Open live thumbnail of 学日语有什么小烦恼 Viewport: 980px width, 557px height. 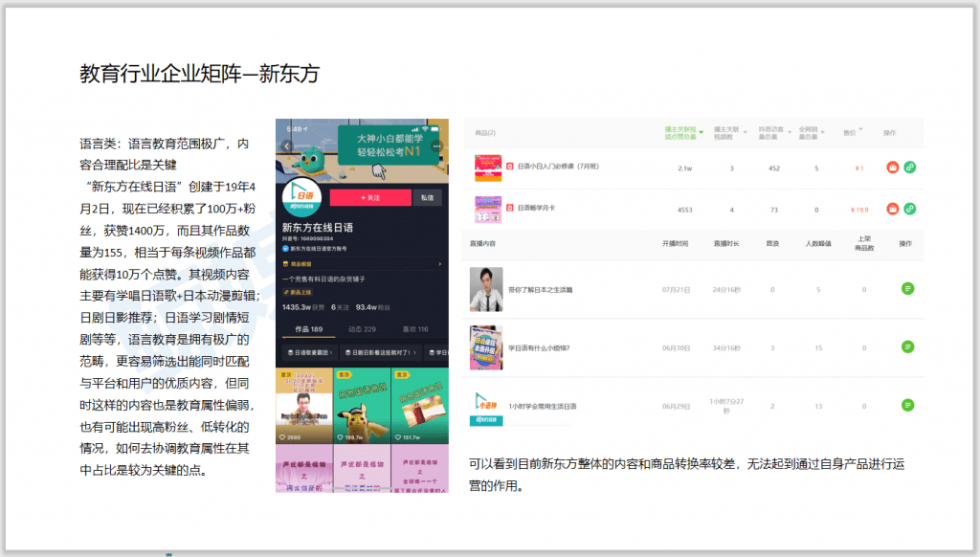point(486,347)
